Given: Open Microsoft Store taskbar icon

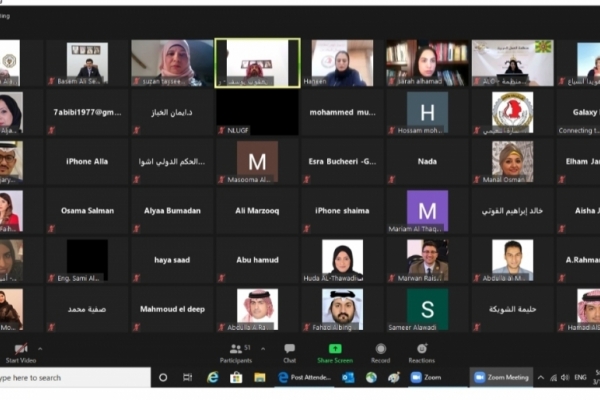Looking at the screenshot, I should coord(236,378).
